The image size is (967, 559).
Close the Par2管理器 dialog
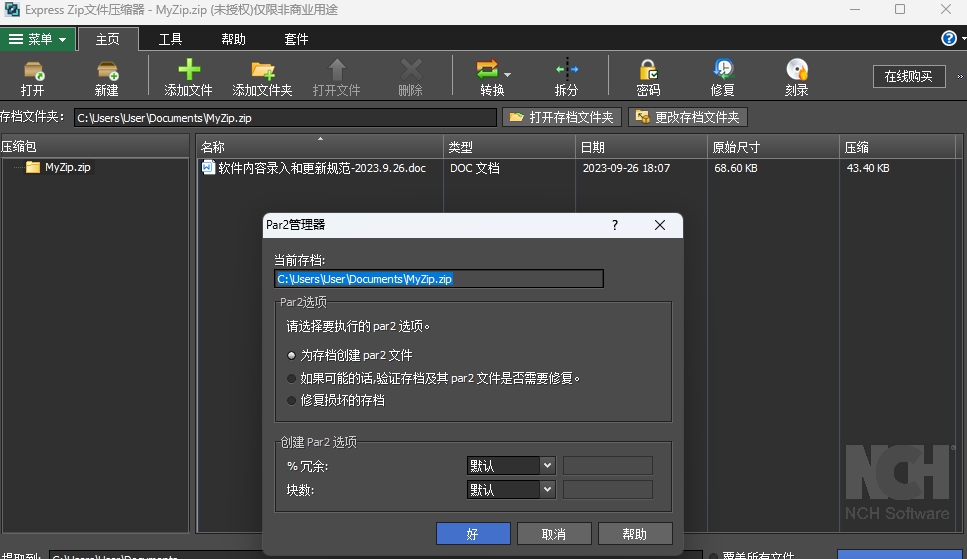[x=660, y=225]
